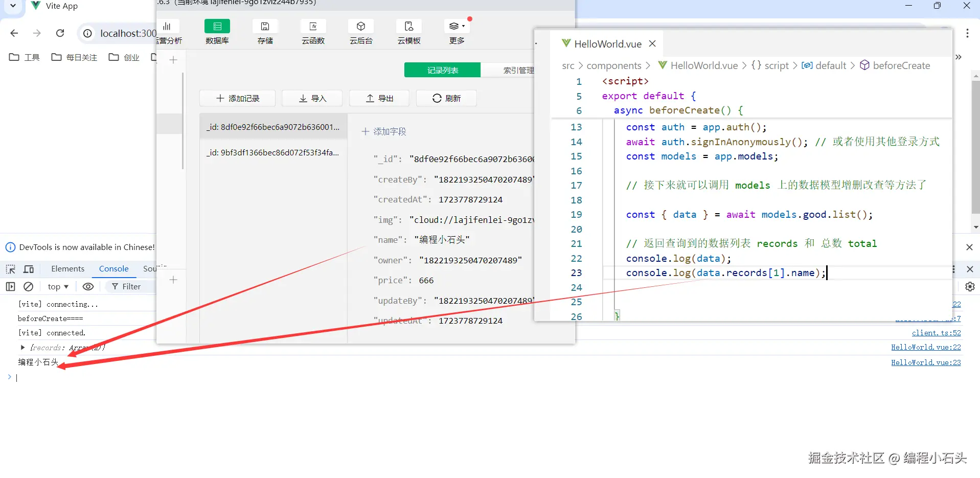The height and width of the screenshot is (478, 980).
Task: Clear the console output
Action: click(29, 287)
